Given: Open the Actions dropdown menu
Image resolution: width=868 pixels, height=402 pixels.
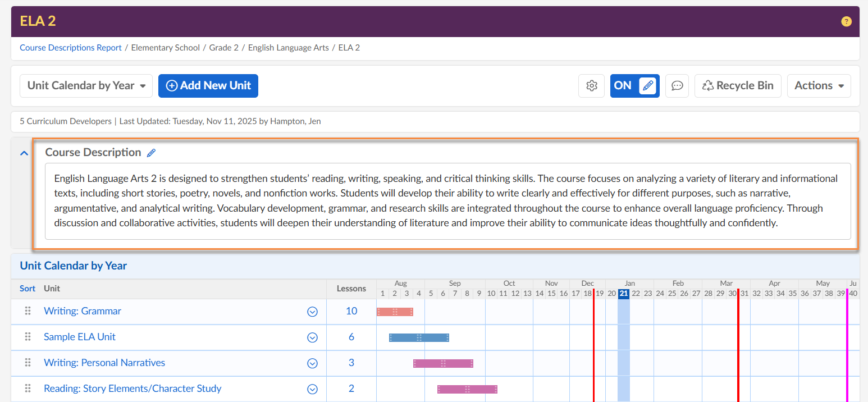Looking at the screenshot, I should [819, 86].
